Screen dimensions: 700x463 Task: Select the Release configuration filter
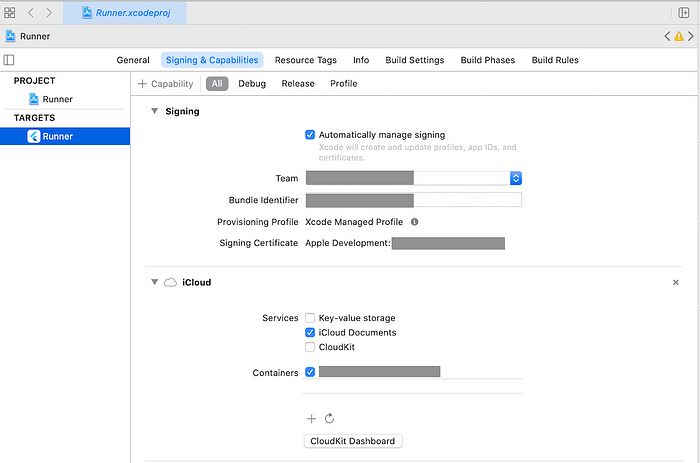298,84
